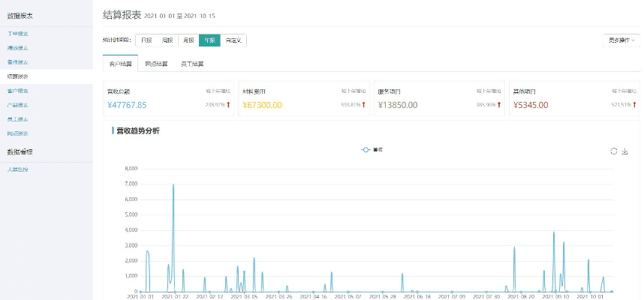Select 月报 time range option
Screen dimensions: 644x300
tap(188, 40)
